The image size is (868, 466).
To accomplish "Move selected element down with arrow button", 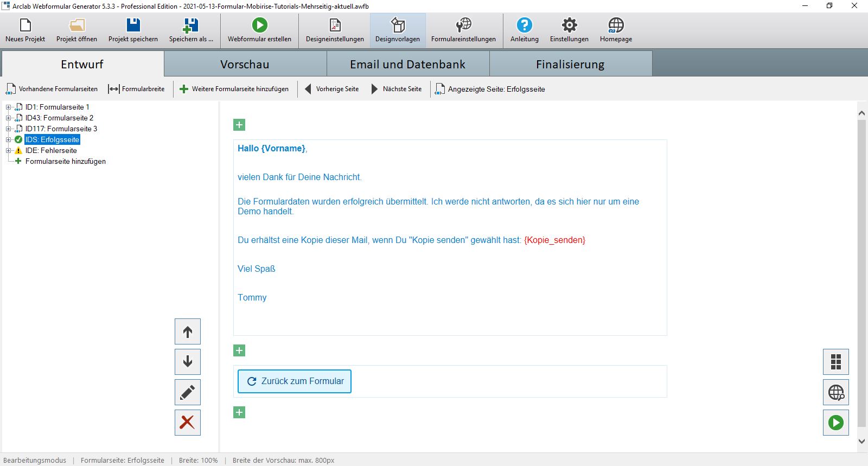I will [188, 362].
